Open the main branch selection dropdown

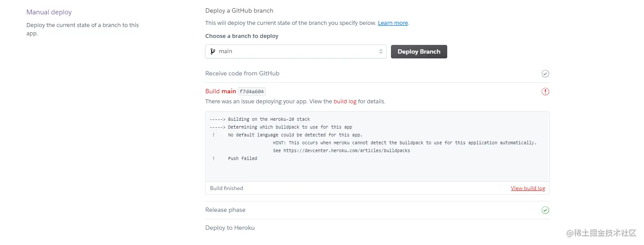pyautogui.click(x=295, y=51)
